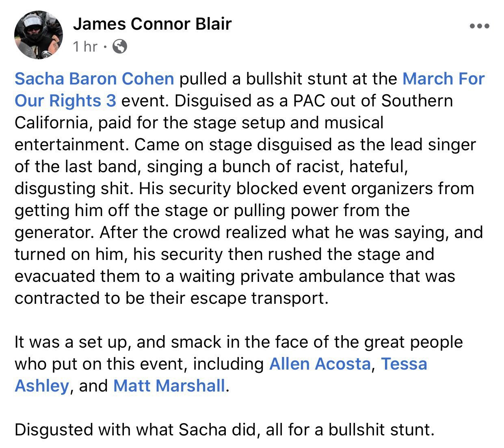Viewport: 504px width, 448px height.
Task: Open the Sacha Baron Cohen tagged link
Action: [x=95, y=79]
